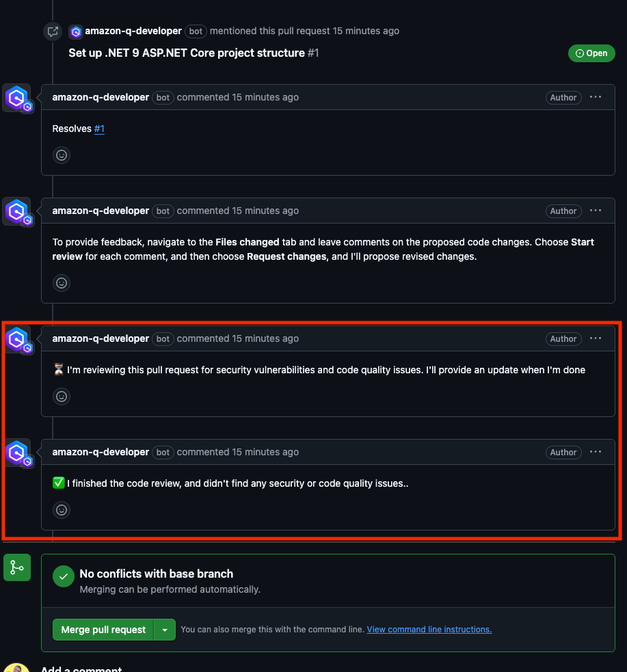Add emoji reaction to the reviewing comment

click(x=62, y=397)
